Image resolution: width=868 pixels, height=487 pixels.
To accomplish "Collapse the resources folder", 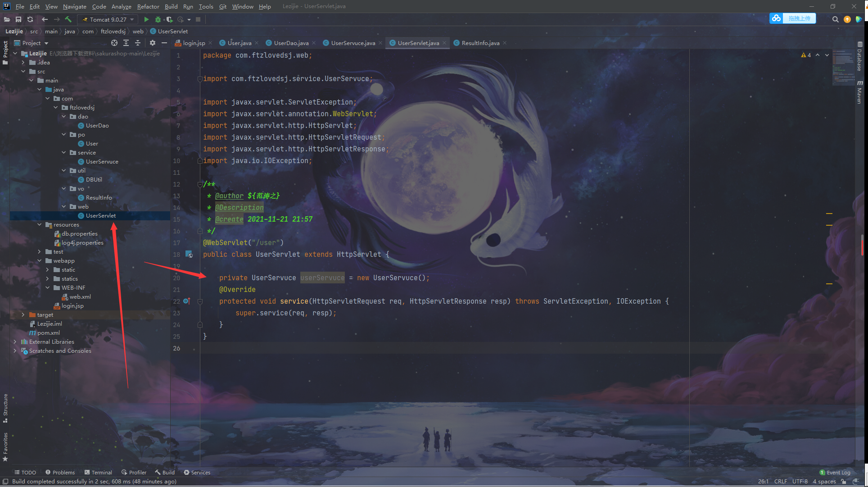I will (39, 224).
